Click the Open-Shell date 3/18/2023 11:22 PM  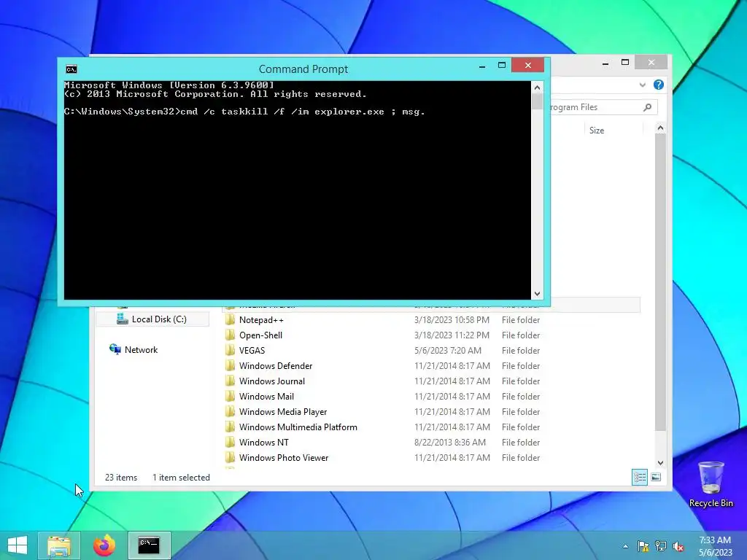452,335
